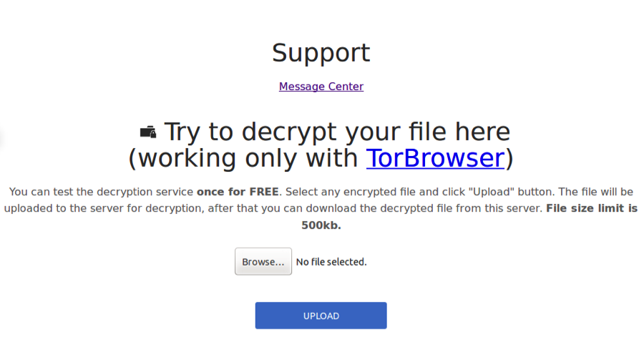Click the bold 'File size limit is' text
The image size is (644, 345).
coord(592,208)
